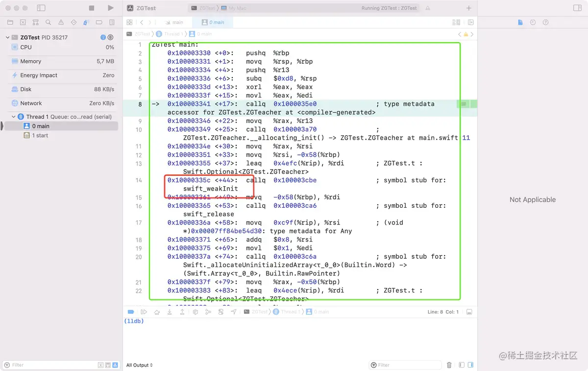588x371 pixels.
Task: Click the yellow warning icon in jump bar
Action: (x=466, y=34)
